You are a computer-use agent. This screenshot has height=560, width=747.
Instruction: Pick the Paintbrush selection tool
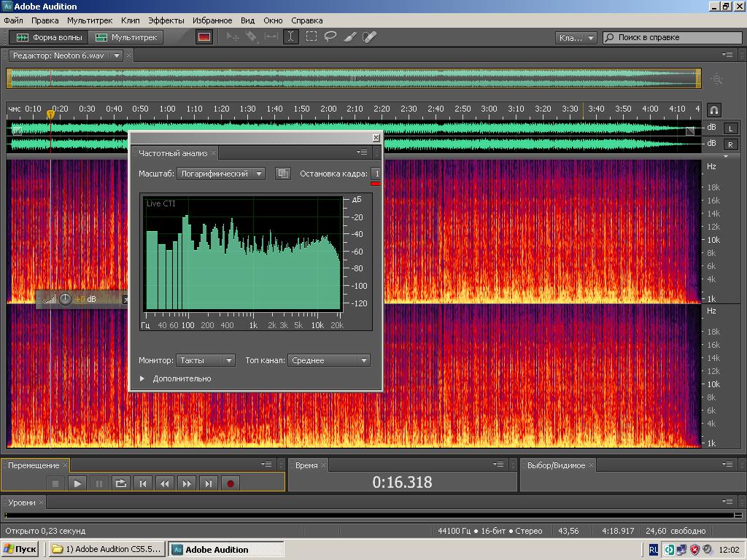point(350,37)
